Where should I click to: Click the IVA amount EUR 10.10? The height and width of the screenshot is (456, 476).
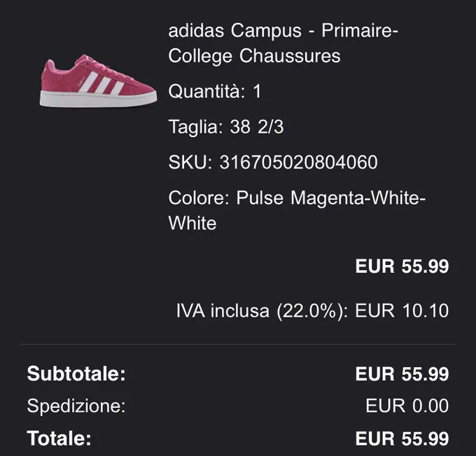point(402,311)
